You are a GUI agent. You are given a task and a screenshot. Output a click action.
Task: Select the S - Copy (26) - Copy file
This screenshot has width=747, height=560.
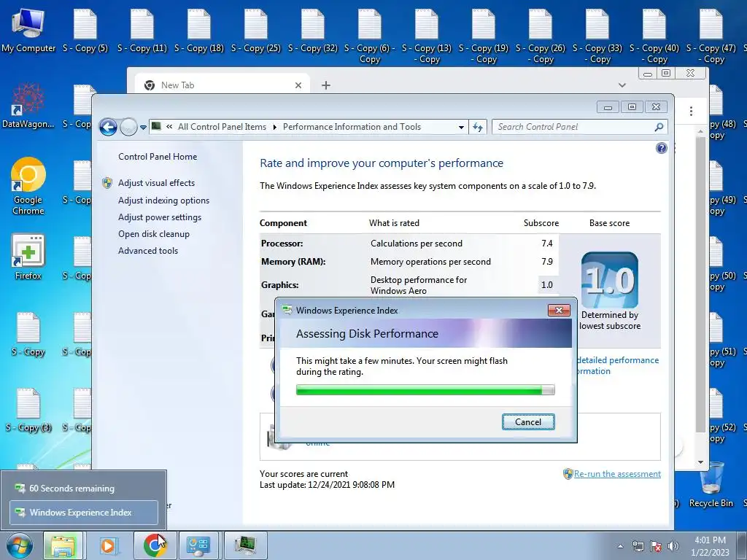541,36
